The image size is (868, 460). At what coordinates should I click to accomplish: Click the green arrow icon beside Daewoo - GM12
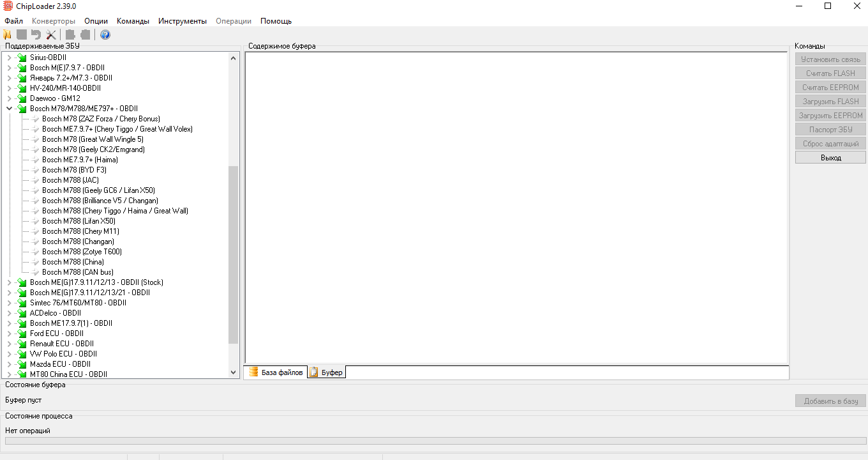[x=22, y=98]
